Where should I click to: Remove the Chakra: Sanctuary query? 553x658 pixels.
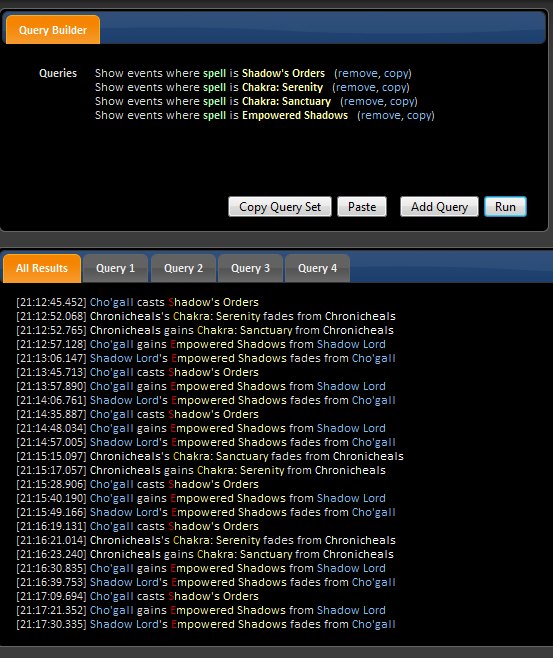pyautogui.click(x=364, y=101)
